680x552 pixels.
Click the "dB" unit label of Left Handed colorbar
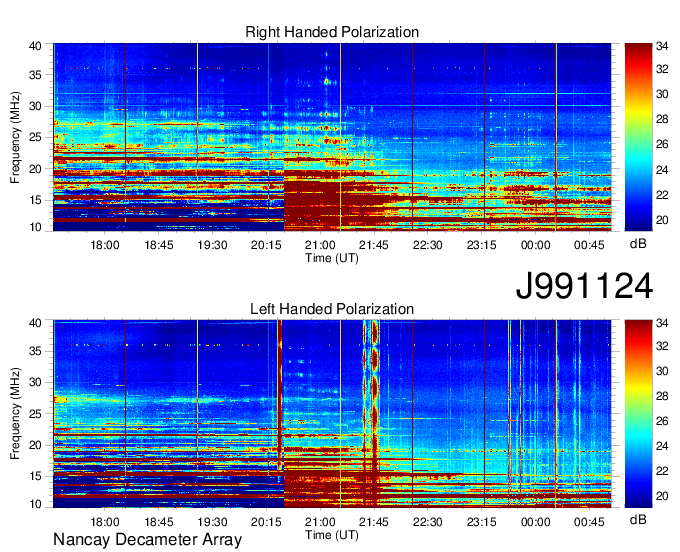(x=638, y=520)
